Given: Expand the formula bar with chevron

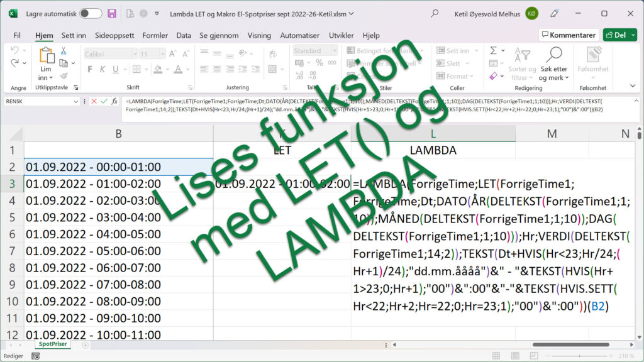Looking at the screenshot, I should (x=636, y=101).
